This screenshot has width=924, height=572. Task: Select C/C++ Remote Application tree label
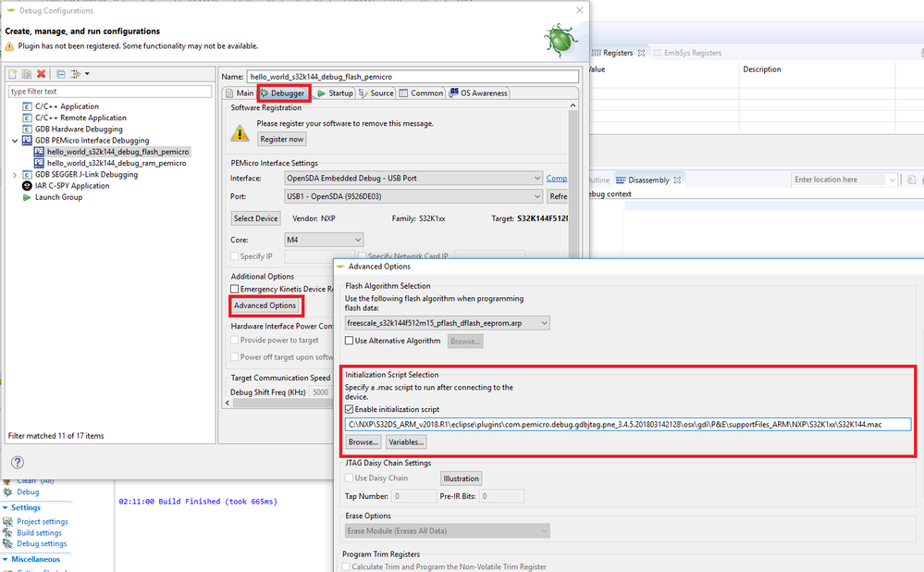80,118
